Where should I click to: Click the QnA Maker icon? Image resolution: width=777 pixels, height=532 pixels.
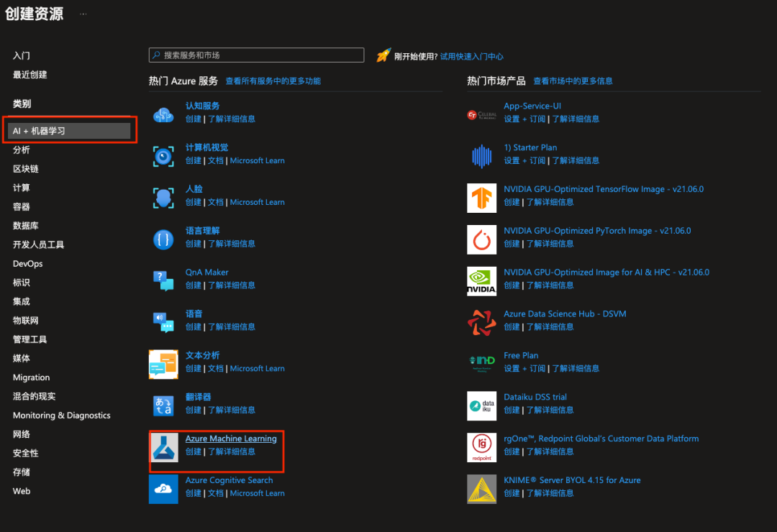163,281
